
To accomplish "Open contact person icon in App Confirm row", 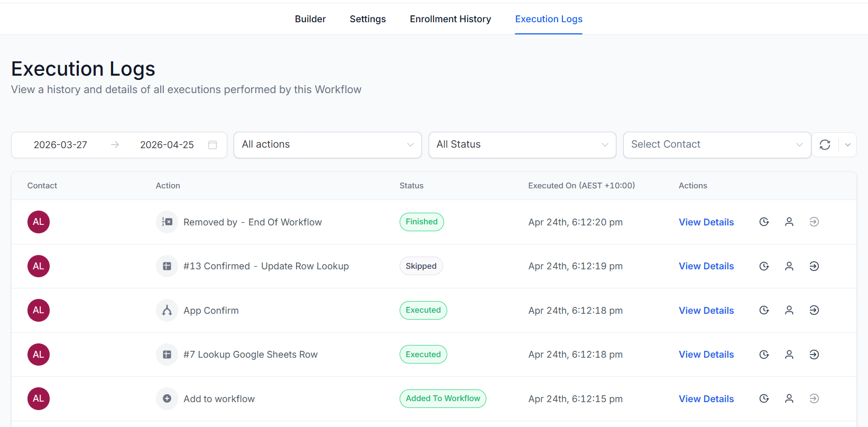I will tap(789, 310).
